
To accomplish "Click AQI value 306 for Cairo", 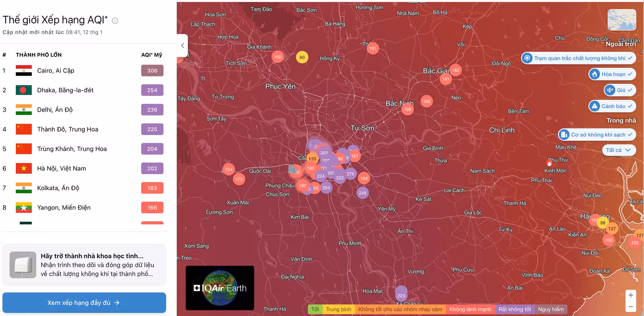I will [152, 71].
